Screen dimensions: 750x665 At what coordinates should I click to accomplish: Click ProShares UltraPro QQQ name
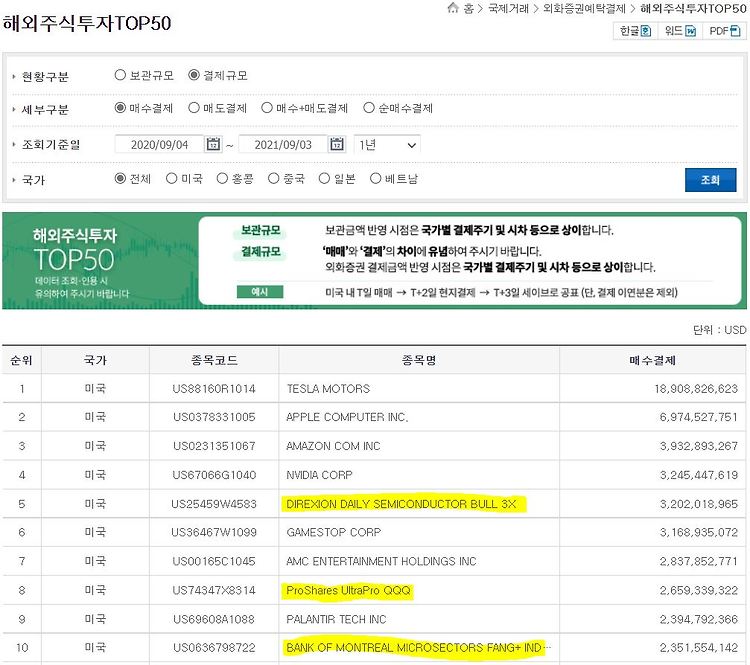pos(348,590)
